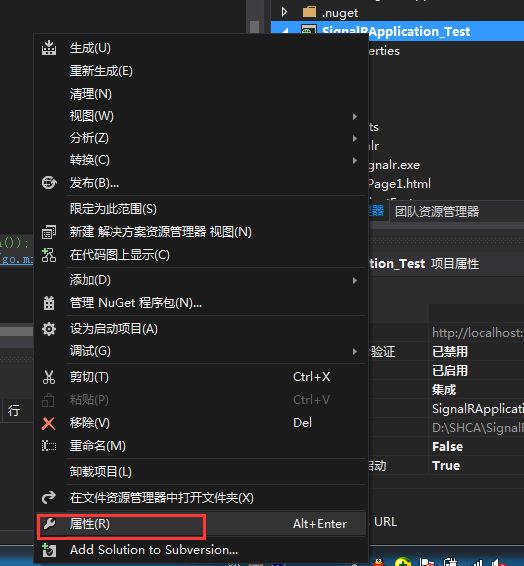Select 剪切(T) to cut the project

click(201, 377)
